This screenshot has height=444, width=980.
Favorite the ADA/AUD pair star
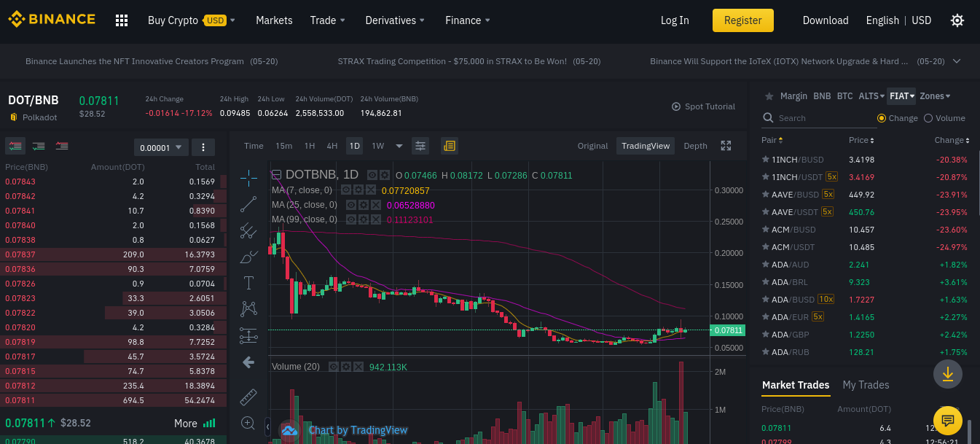pos(765,264)
